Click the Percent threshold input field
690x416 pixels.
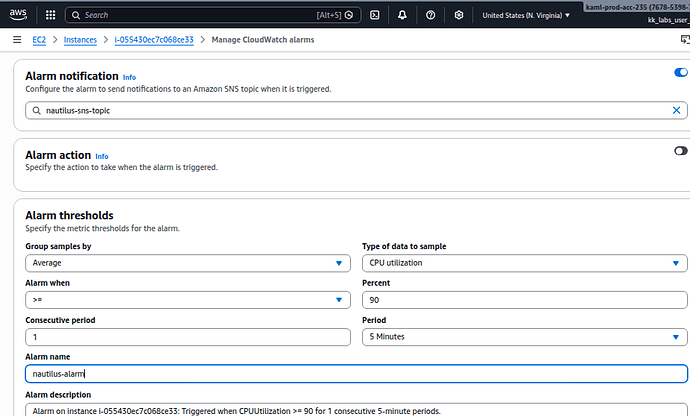point(524,300)
